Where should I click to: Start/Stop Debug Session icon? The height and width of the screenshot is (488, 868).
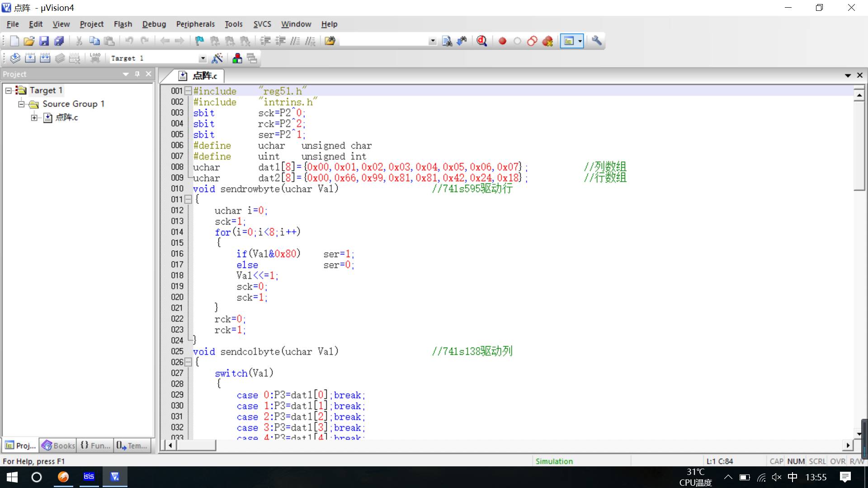click(x=482, y=41)
